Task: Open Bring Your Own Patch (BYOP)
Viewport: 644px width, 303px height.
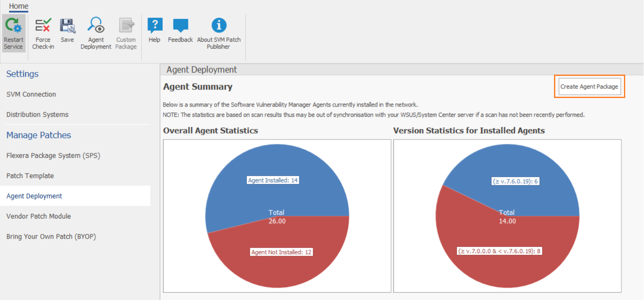Action: click(51, 237)
